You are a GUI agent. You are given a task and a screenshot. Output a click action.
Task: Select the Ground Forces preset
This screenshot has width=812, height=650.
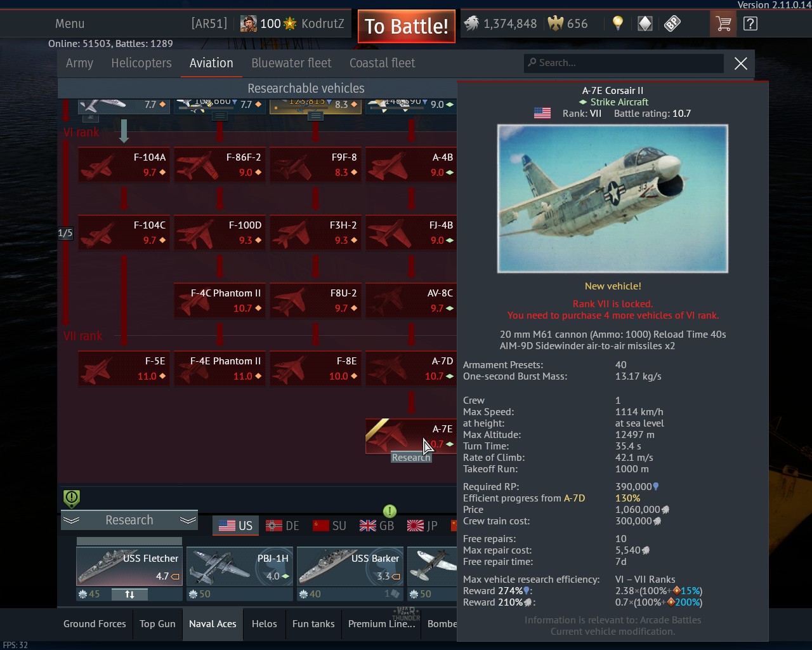[x=95, y=624]
